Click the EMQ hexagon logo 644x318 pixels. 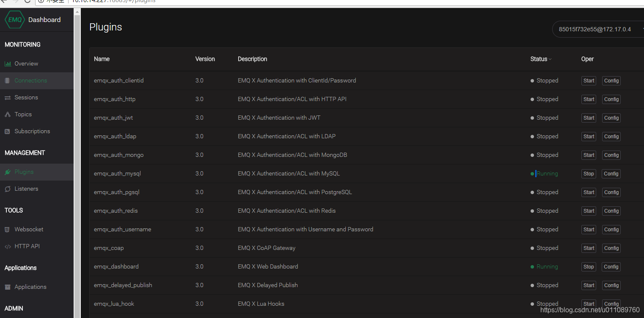(15, 19)
